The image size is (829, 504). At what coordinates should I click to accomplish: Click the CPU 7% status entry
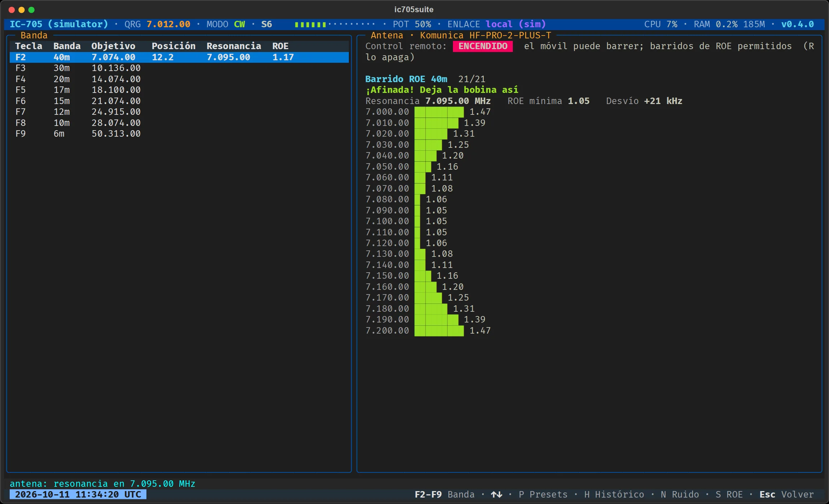(661, 24)
